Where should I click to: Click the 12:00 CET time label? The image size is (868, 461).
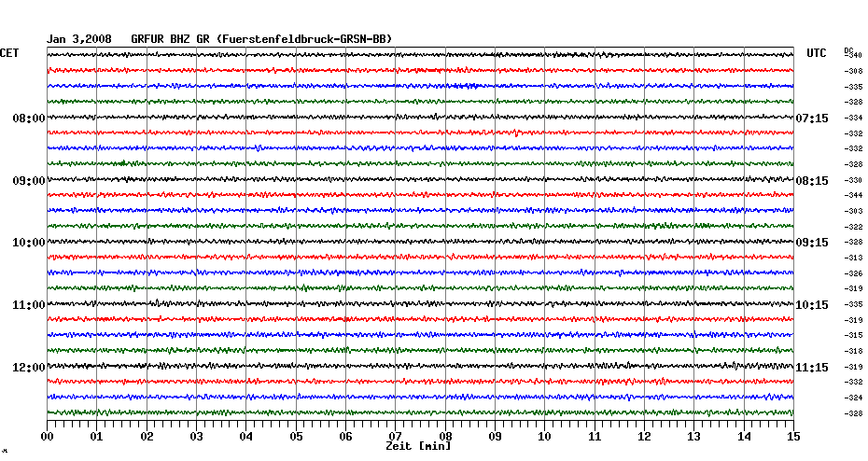29,368
